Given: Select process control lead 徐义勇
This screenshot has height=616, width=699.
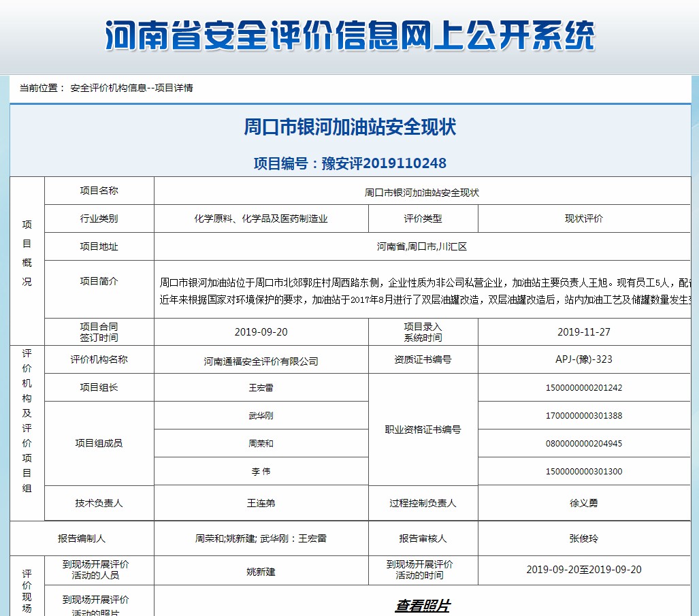Looking at the screenshot, I should tap(583, 503).
